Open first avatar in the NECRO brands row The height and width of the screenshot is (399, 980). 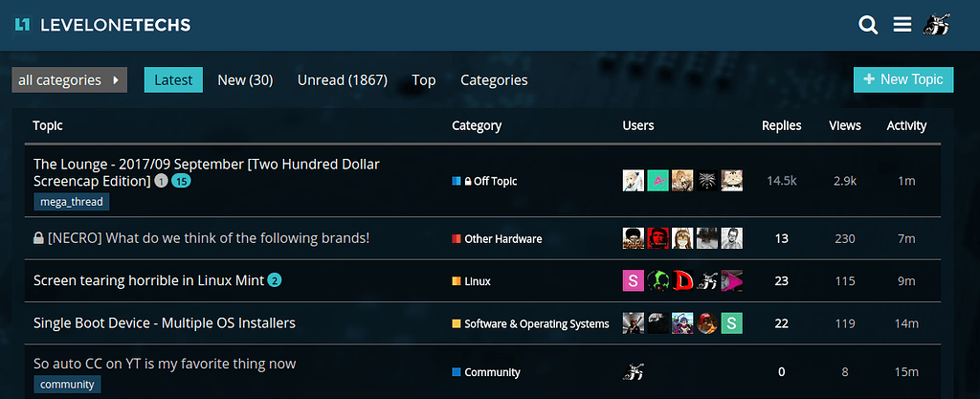pyautogui.click(x=634, y=238)
